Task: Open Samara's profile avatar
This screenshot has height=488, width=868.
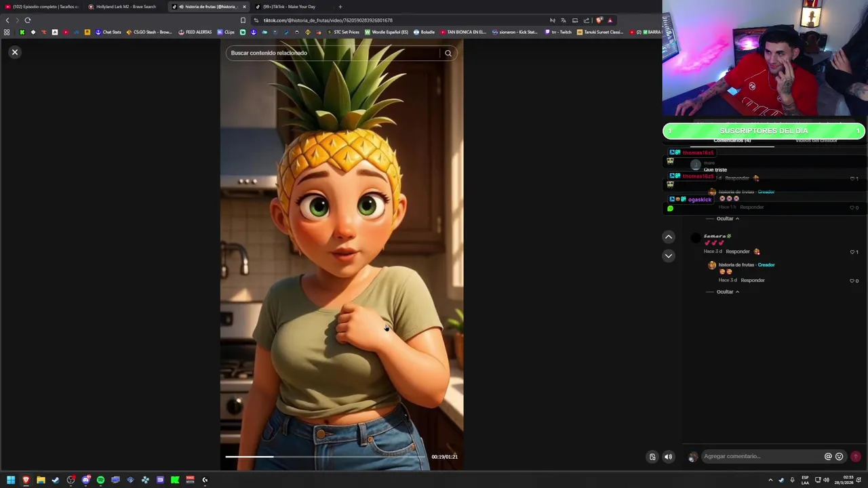Action: 695,238
